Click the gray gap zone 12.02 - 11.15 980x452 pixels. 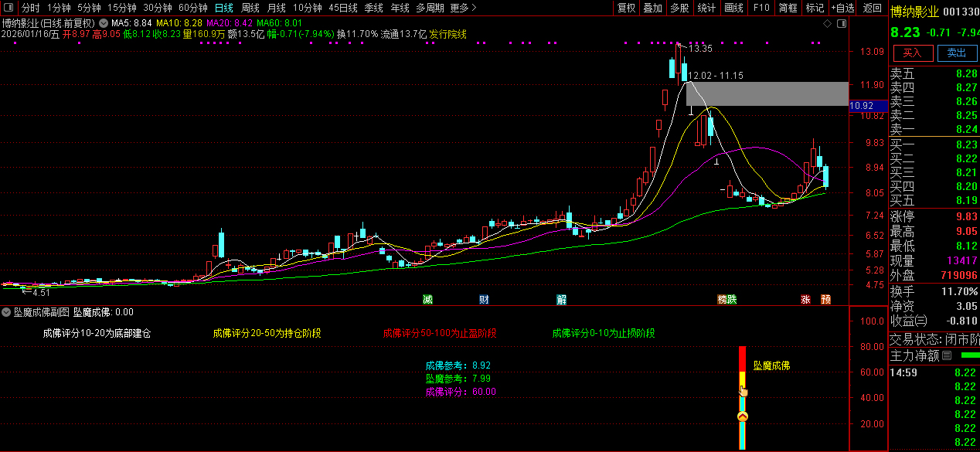pyautogui.click(x=767, y=93)
